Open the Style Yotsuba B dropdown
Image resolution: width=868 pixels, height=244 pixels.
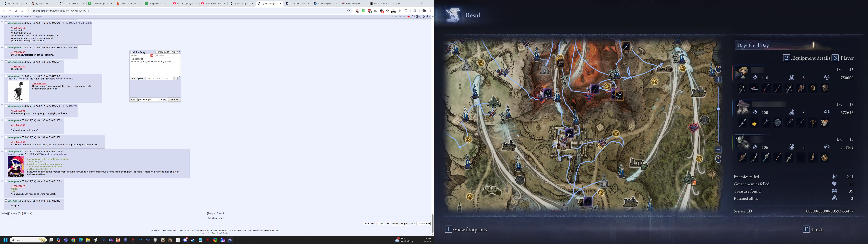(x=423, y=223)
